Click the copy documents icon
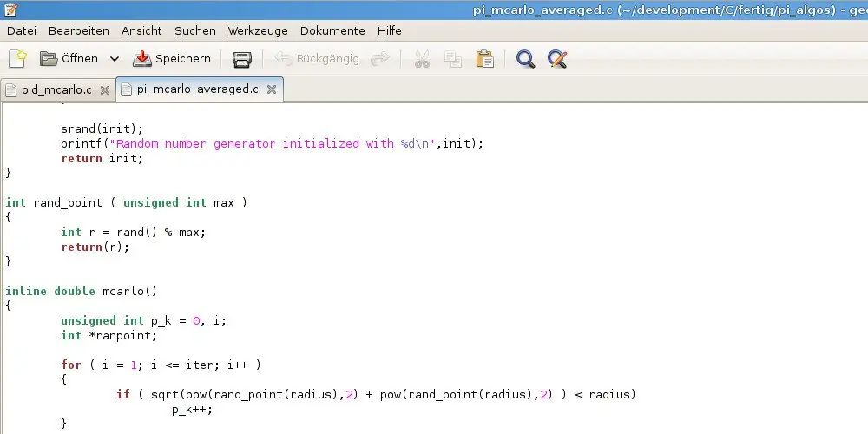Image resolution: width=868 pixels, height=434 pixels. point(453,59)
